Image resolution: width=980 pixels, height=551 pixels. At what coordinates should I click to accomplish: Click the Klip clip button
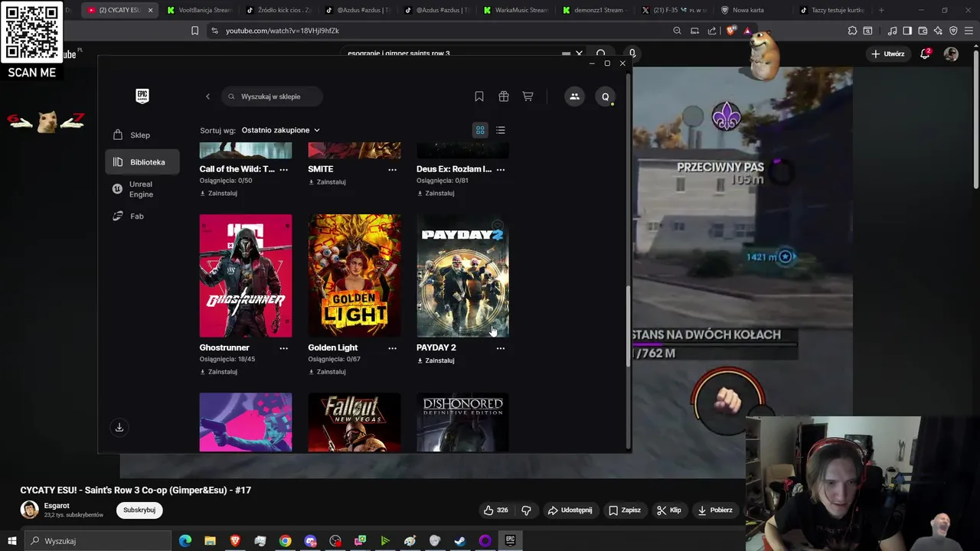pyautogui.click(x=669, y=510)
